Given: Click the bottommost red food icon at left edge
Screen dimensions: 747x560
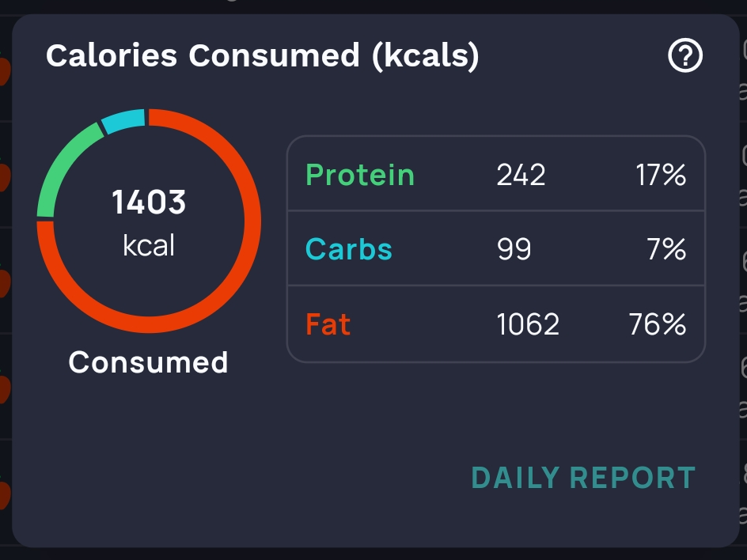Looking at the screenshot, I should (x=4, y=495).
